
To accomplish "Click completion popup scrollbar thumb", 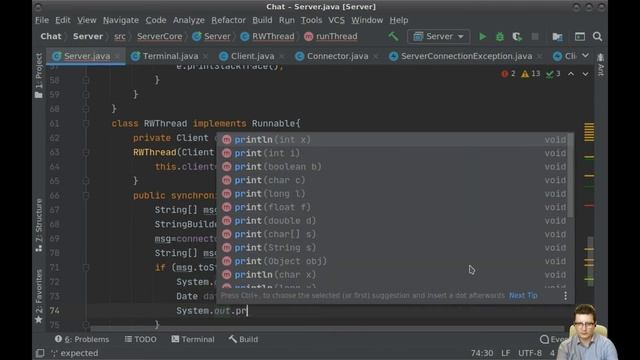I will pyautogui.click(x=571, y=176).
